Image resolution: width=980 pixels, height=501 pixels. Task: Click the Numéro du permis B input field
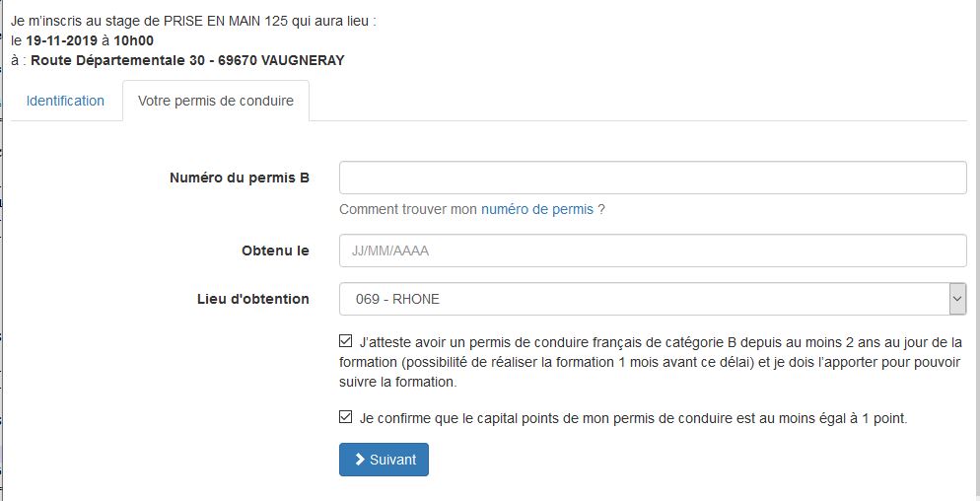pos(652,179)
